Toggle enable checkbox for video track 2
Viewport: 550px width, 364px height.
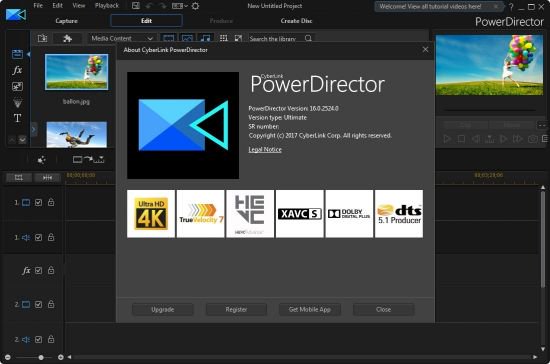coord(39,304)
